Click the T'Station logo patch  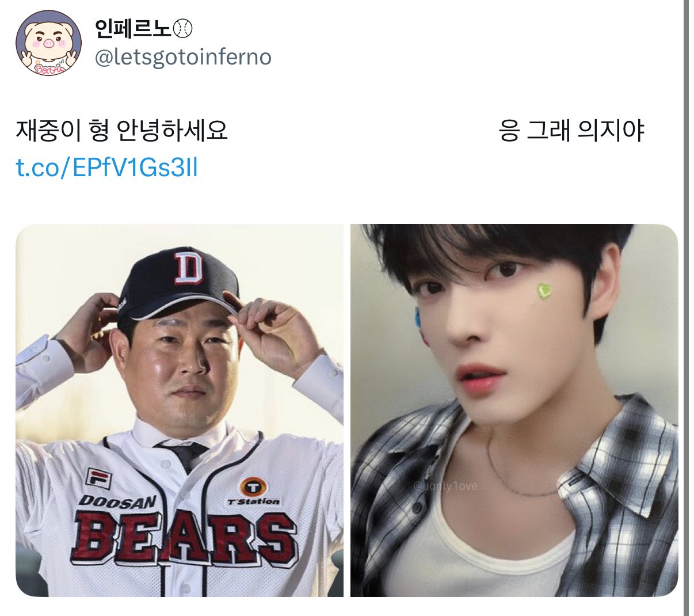[252, 492]
